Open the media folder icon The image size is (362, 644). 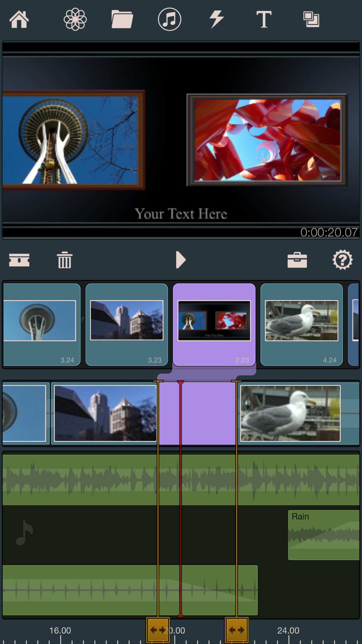pyautogui.click(x=122, y=19)
